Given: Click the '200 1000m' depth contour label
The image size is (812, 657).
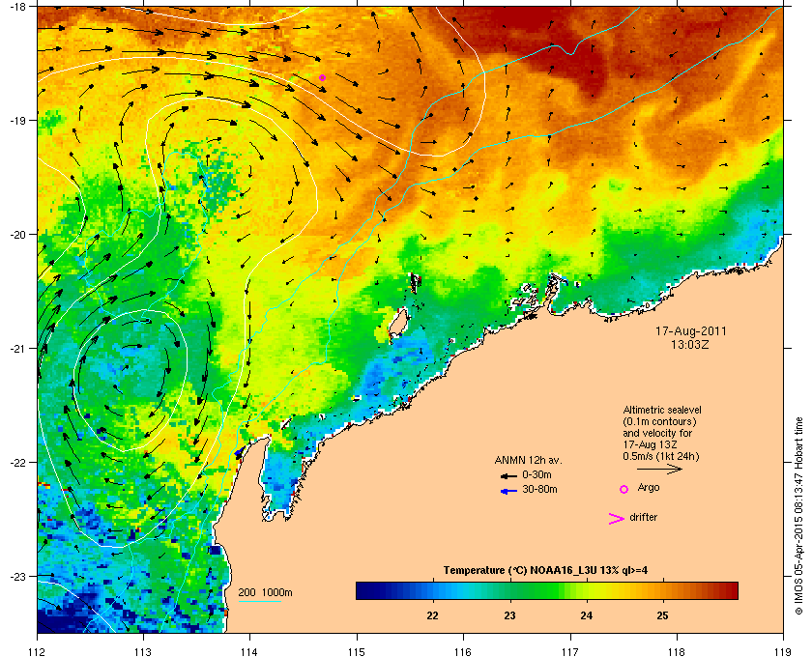Looking at the screenshot, I should pos(265,593).
